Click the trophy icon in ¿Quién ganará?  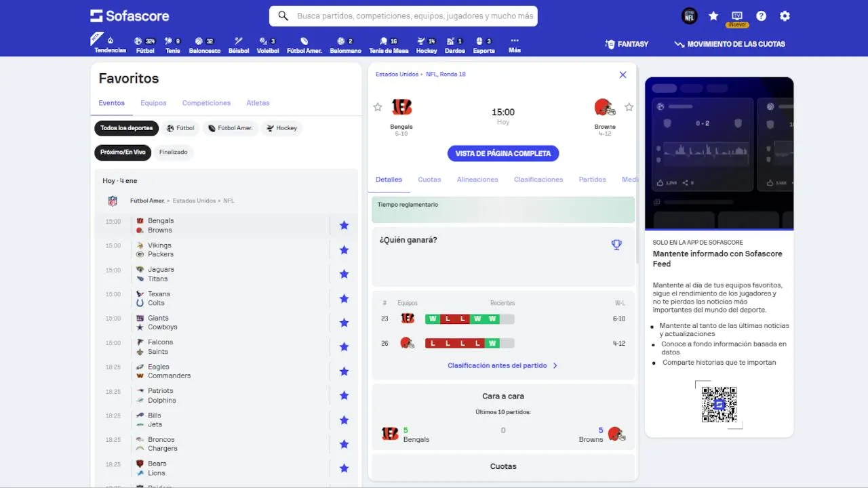pos(616,245)
